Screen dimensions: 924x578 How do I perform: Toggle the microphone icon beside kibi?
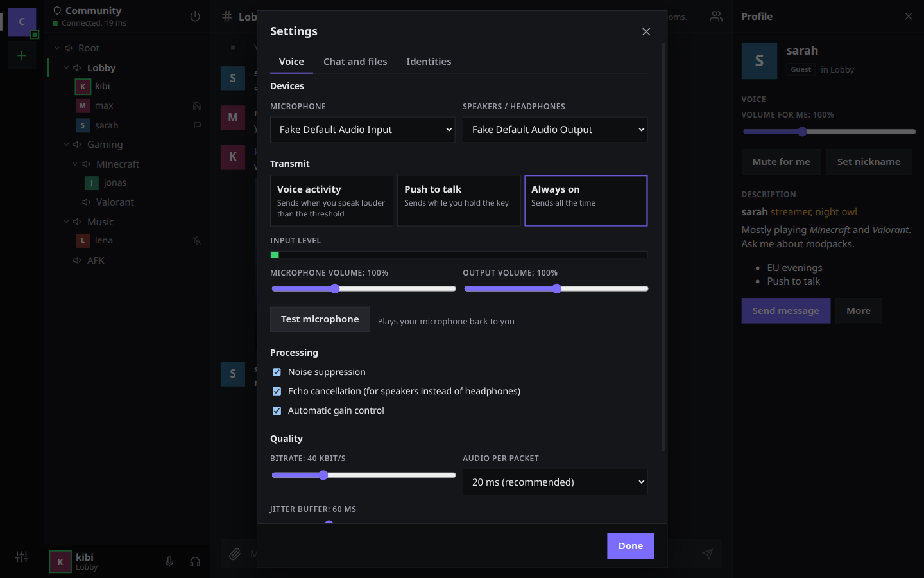click(x=169, y=562)
